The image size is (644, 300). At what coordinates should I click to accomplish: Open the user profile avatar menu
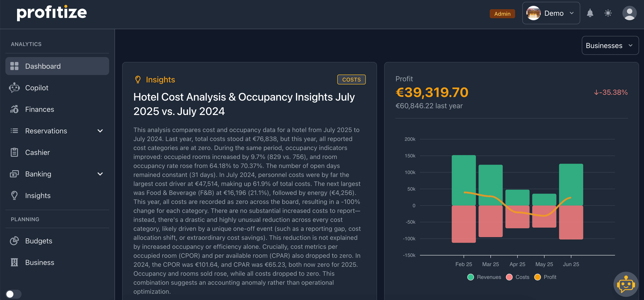tap(629, 13)
